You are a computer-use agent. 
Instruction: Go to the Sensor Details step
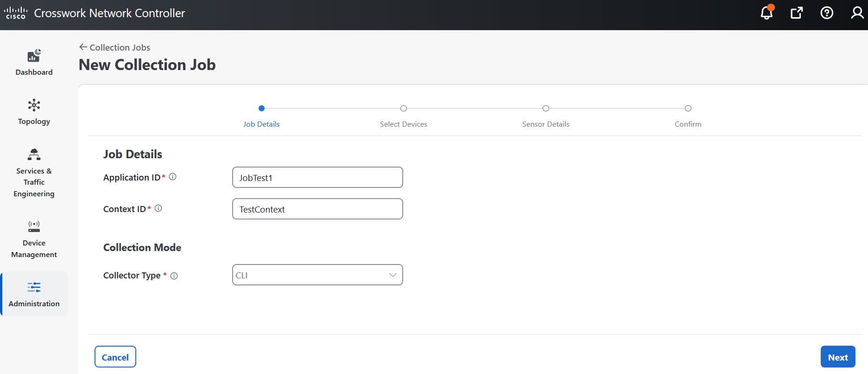[546, 116]
